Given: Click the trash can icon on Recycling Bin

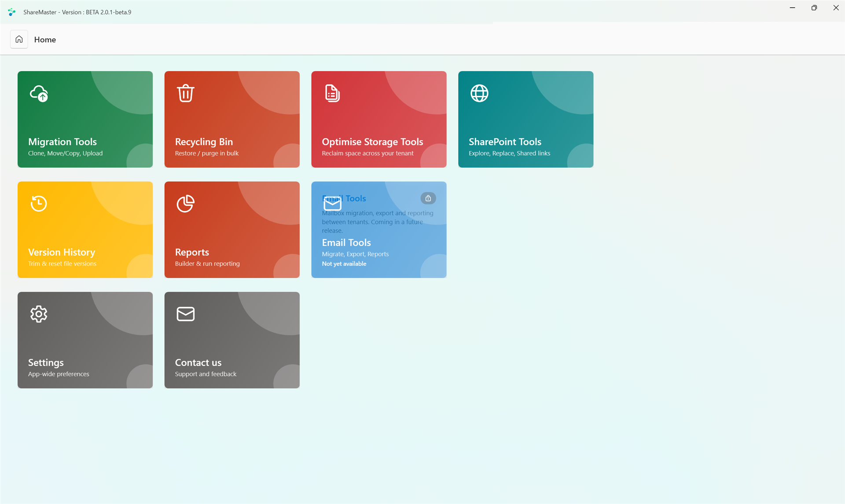Looking at the screenshot, I should (x=186, y=93).
